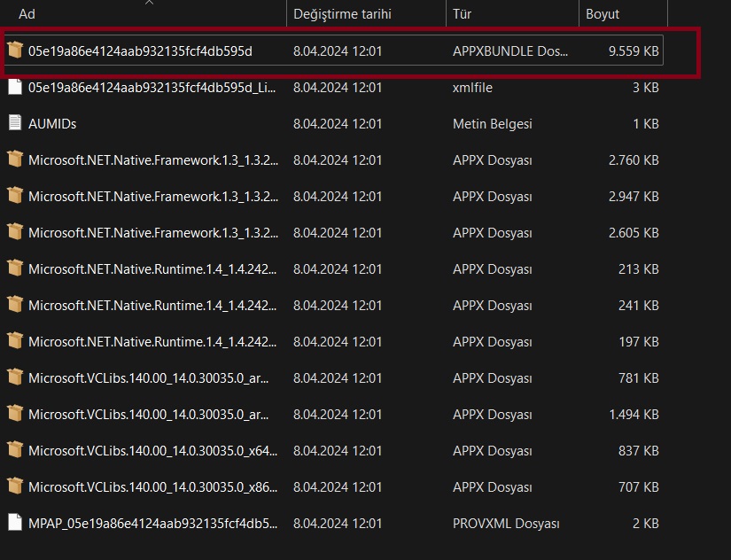Click PROVXML Dosyası type text
Screen dimensions: 731x560
tap(506, 524)
